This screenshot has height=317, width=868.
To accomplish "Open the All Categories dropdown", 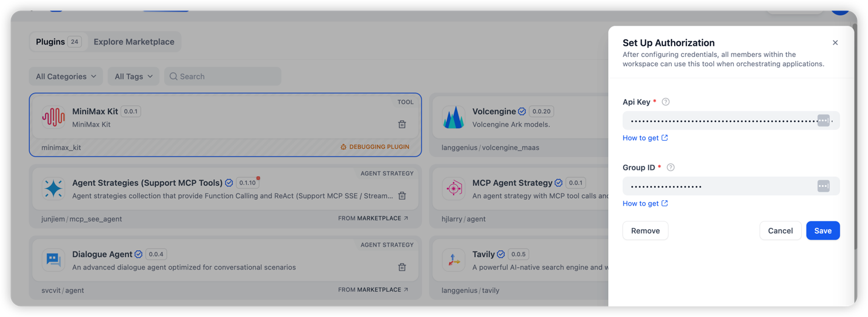I will (66, 76).
